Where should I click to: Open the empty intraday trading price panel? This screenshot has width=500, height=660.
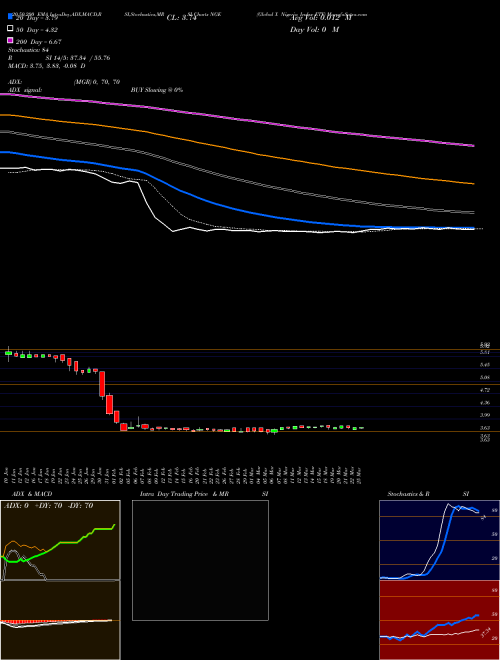(x=200, y=560)
